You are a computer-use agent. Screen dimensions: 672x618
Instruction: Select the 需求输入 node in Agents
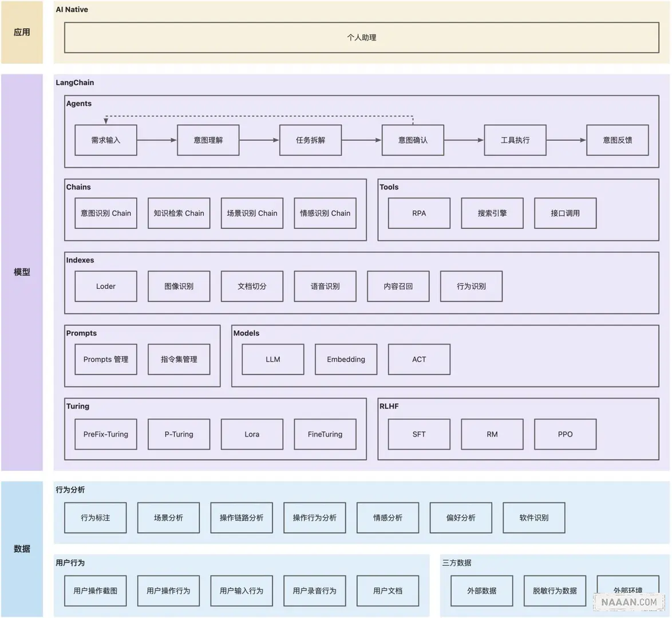(106, 140)
